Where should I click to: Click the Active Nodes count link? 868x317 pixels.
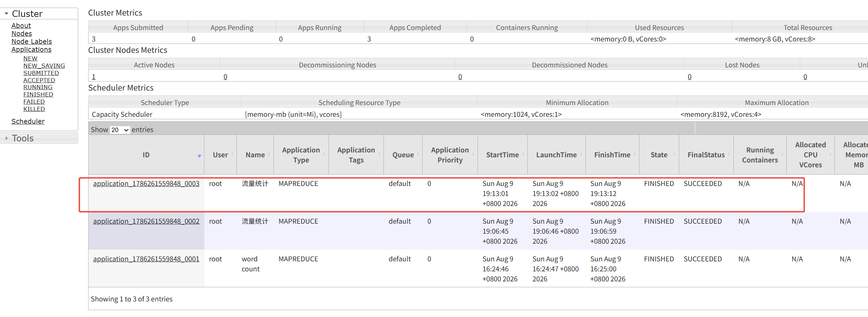point(94,77)
